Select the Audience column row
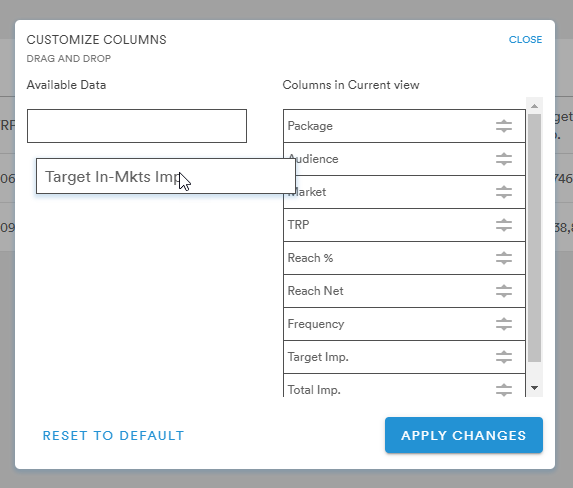Viewport: 573px width, 488px height. click(x=404, y=159)
